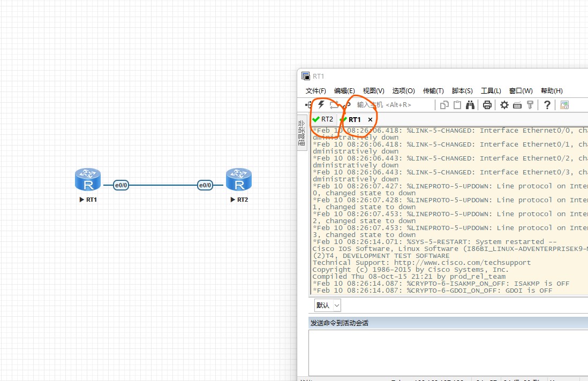Open Find with the binoculars icon

[x=470, y=105]
